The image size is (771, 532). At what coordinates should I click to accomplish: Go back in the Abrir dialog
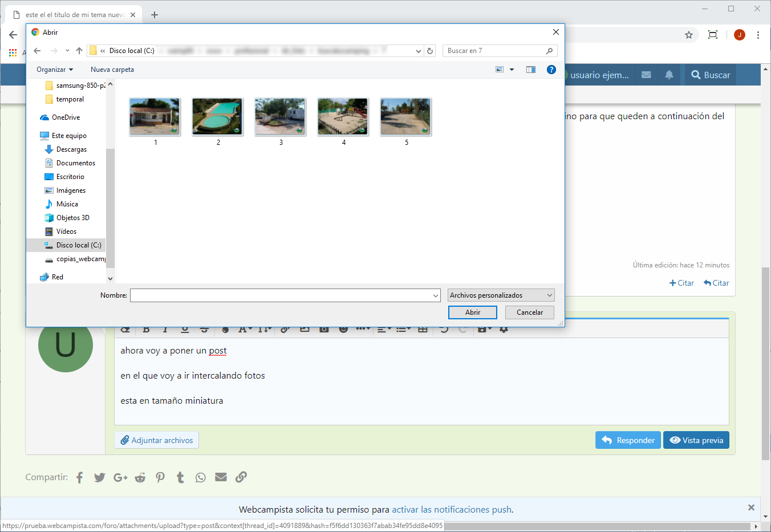(x=37, y=51)
